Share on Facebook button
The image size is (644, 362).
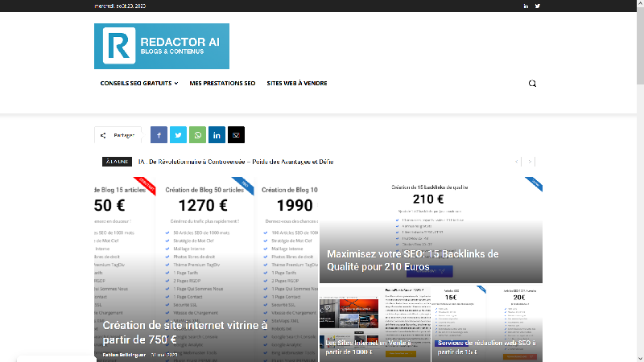coord(159,134)
